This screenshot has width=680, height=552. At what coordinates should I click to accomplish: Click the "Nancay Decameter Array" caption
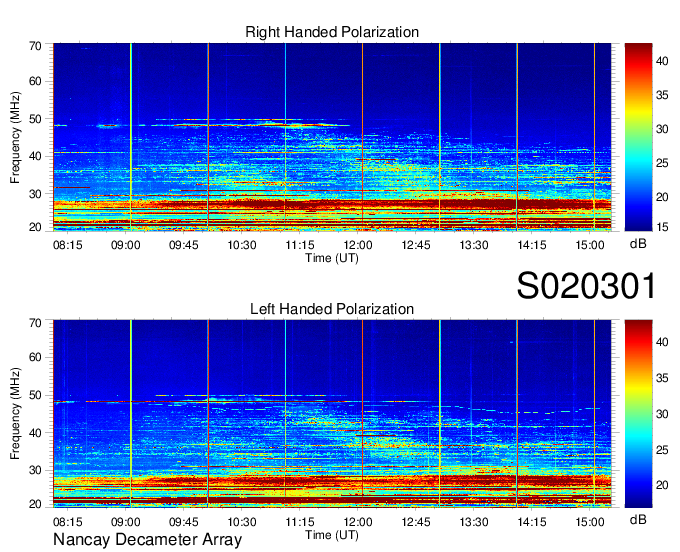(147, 540)
